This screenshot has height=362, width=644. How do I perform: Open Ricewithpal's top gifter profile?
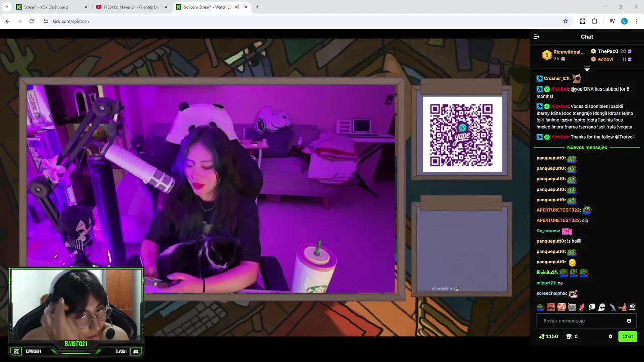563,55
